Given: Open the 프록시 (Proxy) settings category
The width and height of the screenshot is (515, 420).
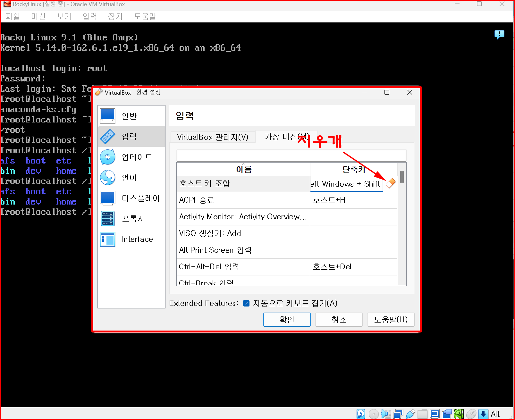Looking at the screenshot, I should tap(131, 219).
